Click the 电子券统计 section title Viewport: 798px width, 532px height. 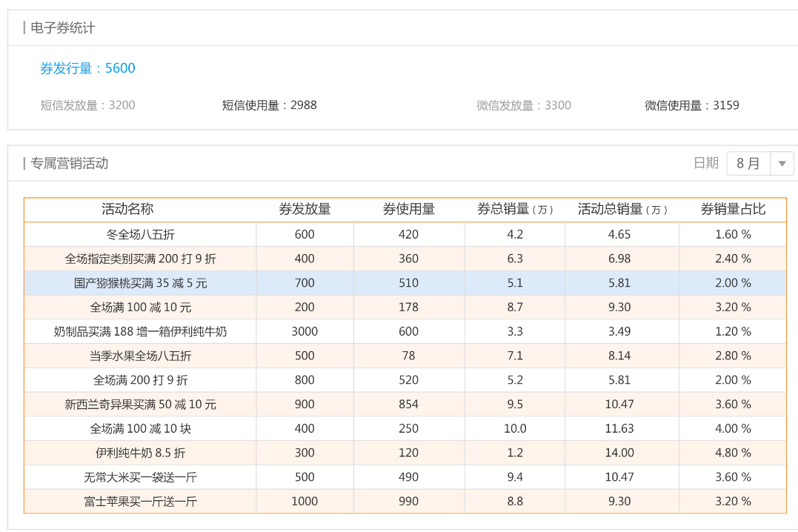(x=62, y=28)
